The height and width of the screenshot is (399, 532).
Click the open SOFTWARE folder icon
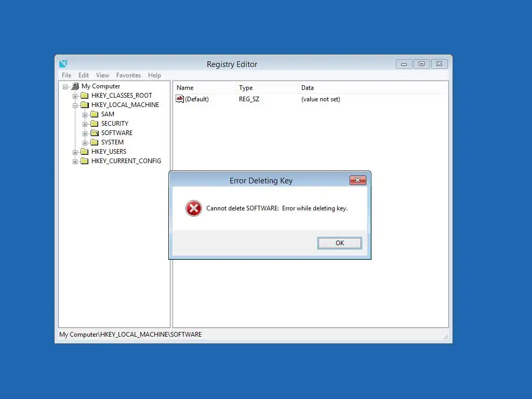click(x=95, y=133)
